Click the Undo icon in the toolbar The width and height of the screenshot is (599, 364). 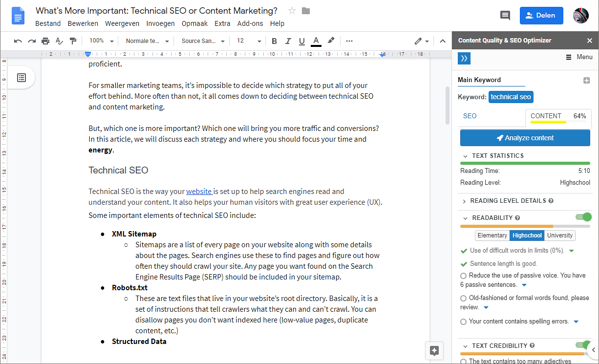[x=18, y=41]
